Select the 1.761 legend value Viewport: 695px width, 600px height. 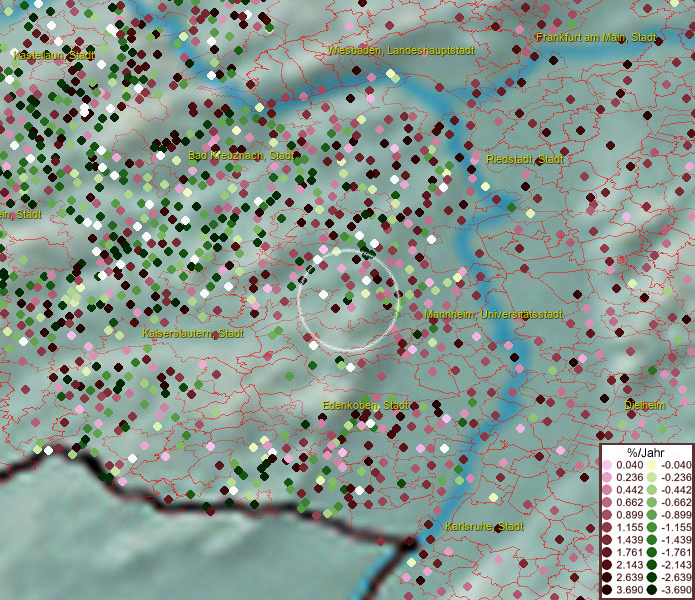[630, 553]
